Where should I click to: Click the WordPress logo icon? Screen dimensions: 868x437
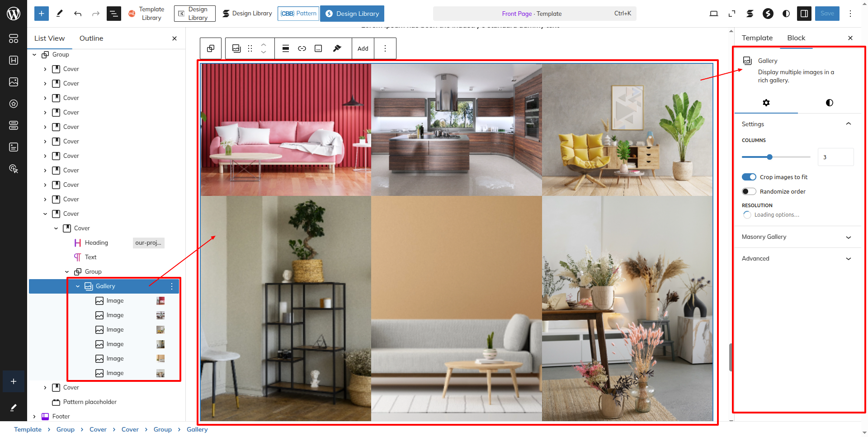pyautogui.click(x=14, y=14)
